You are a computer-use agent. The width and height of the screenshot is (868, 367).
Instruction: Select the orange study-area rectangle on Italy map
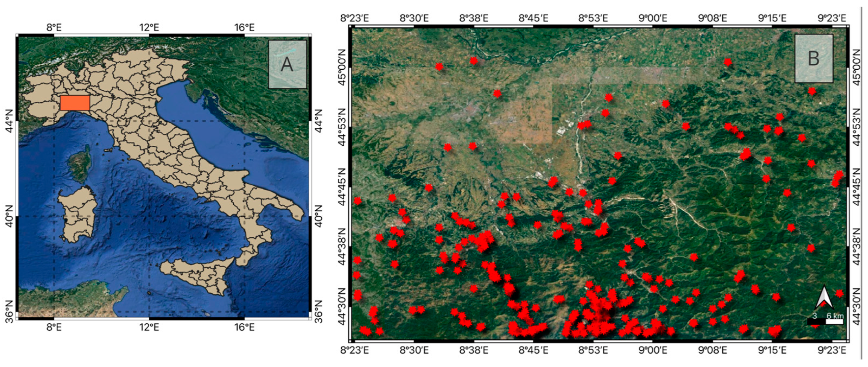(x=75, y=103)
